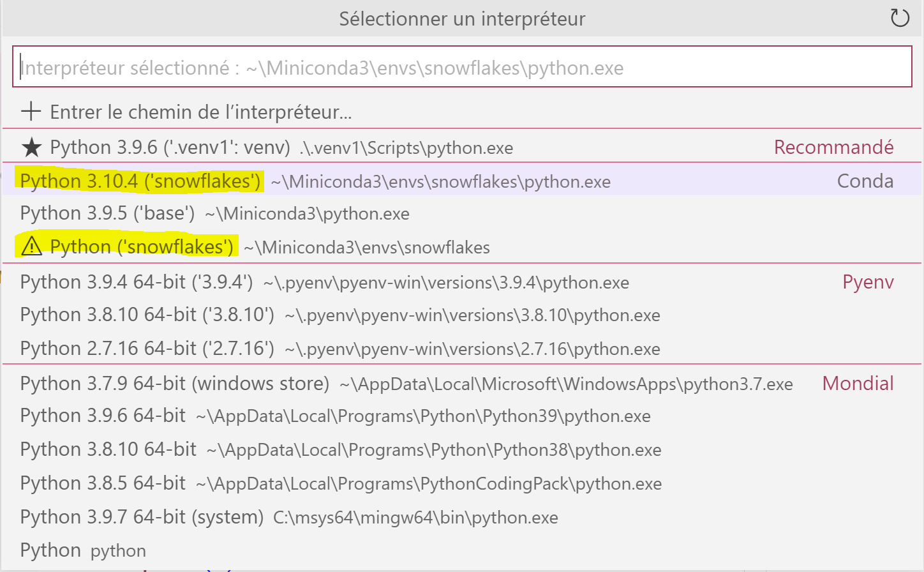
Task: Click the C:\msys64\mingw64\bin\python.exe path
Action: [415, 518]
